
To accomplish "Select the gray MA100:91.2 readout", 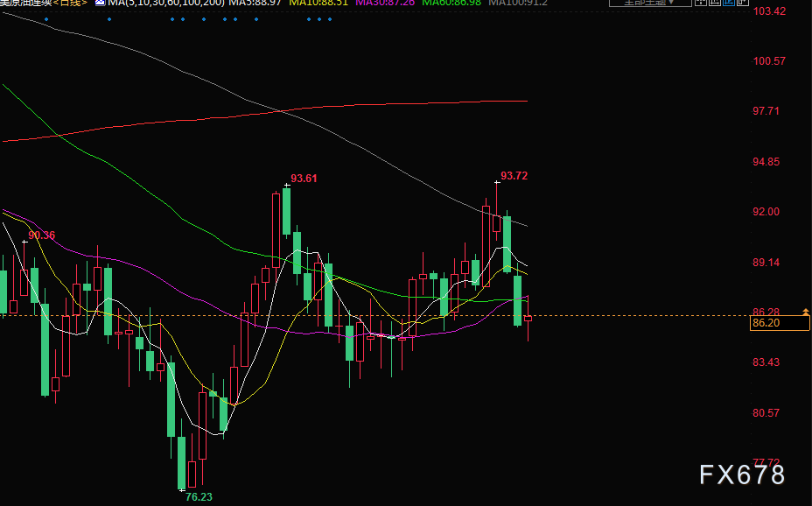I will point(518,3).
